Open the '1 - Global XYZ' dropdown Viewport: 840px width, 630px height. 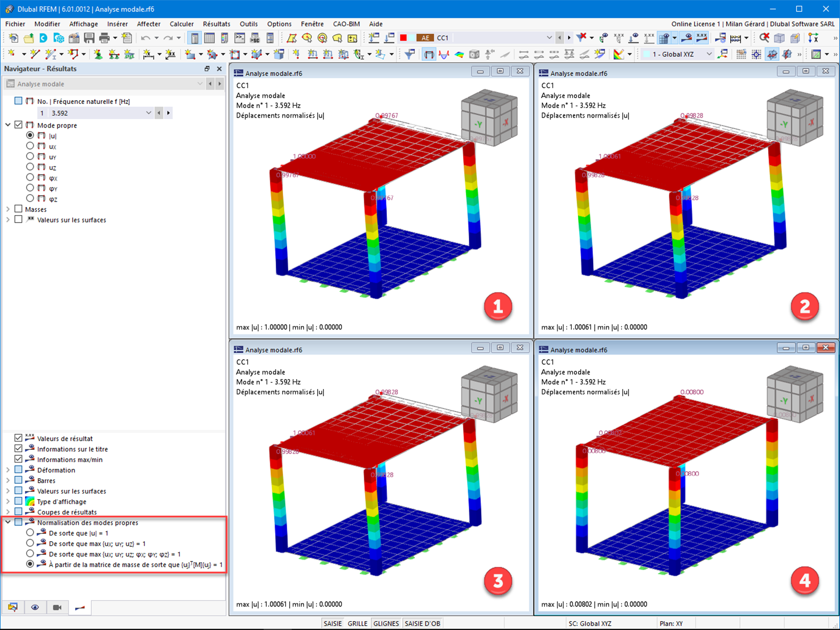(x=710, y=54)
